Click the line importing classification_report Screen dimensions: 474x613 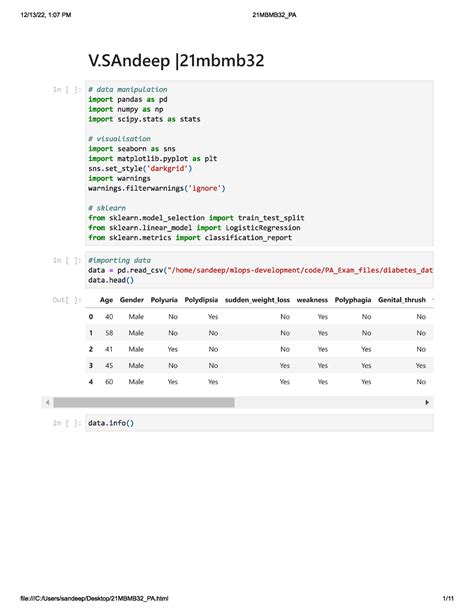pos(190,237)
